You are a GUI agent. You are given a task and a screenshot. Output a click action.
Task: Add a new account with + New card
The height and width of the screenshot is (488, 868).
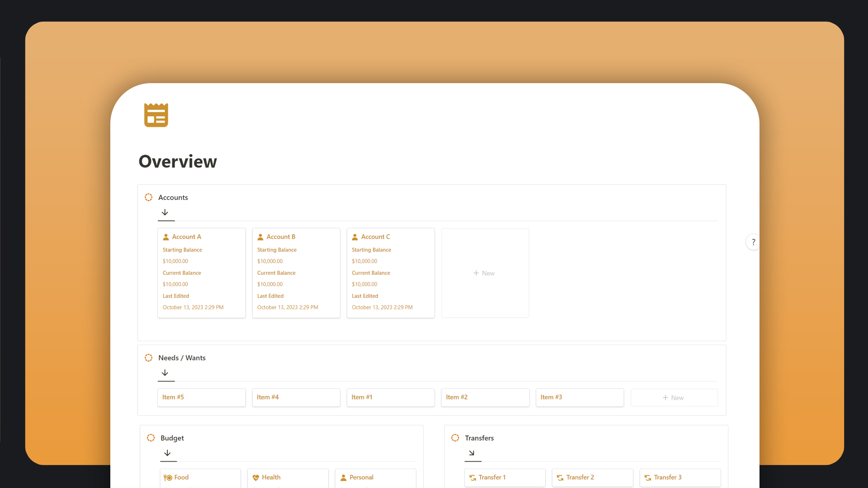pos(484,273)
